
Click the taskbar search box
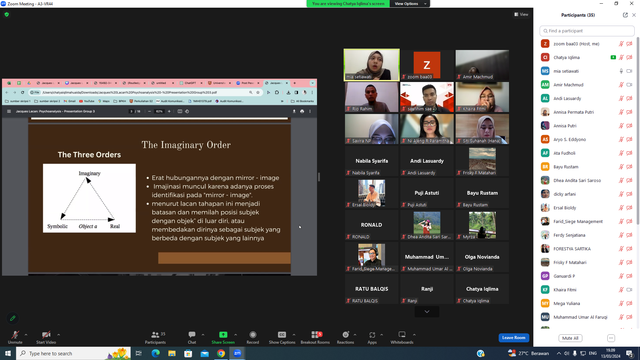point(73,353)
